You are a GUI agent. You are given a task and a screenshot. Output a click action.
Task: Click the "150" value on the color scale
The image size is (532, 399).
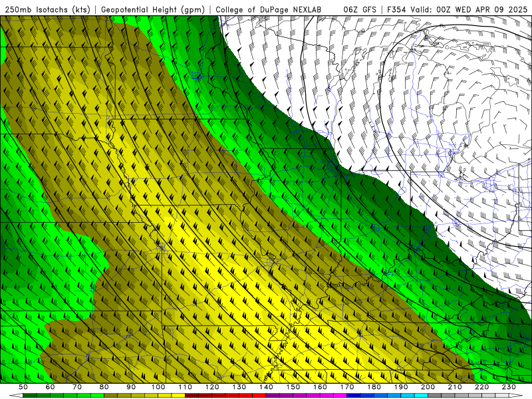[x=293, y=387]
